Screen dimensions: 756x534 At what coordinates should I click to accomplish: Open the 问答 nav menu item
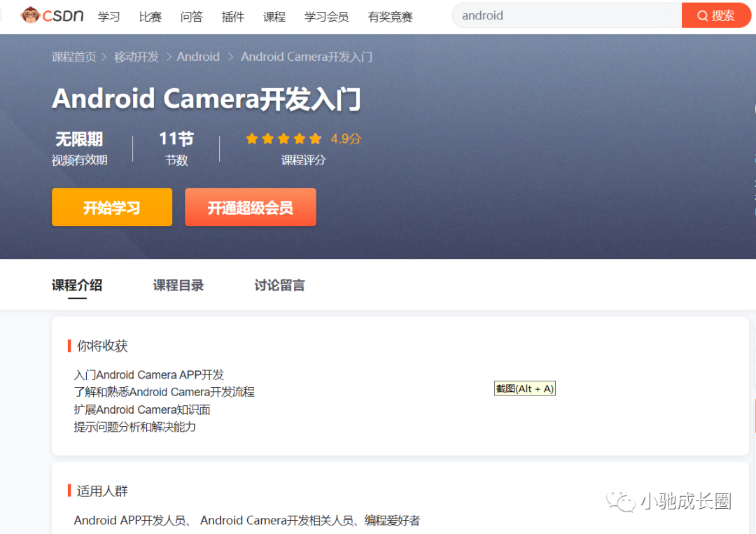pos(191,17)
